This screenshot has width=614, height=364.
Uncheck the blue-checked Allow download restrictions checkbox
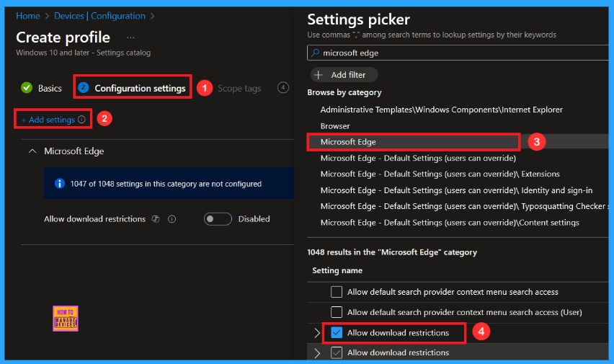(337, 333)
